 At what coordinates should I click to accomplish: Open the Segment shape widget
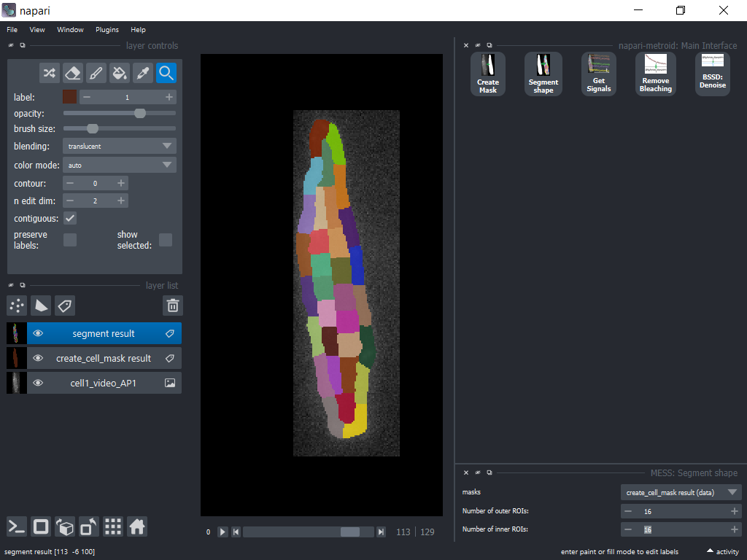[543, 74]
